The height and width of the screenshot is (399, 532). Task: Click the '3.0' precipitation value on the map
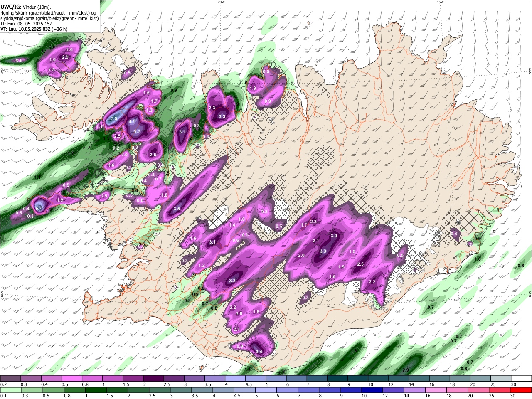[334, 236]
